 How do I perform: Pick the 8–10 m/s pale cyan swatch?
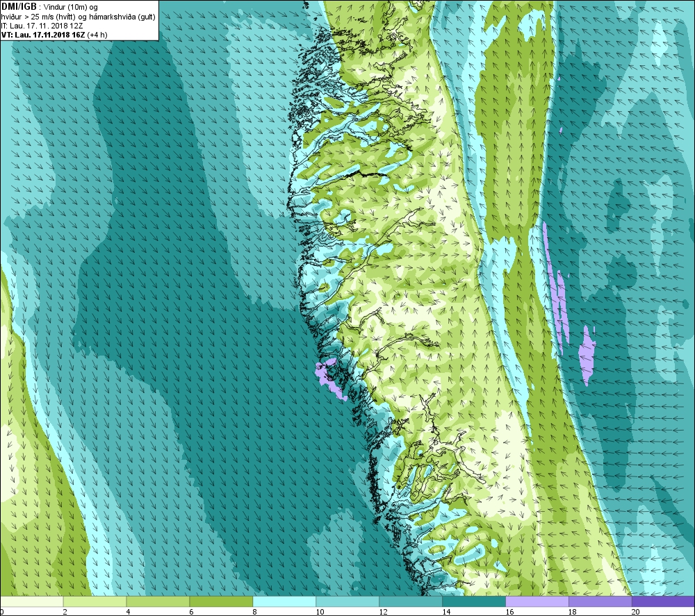(284, 601)
